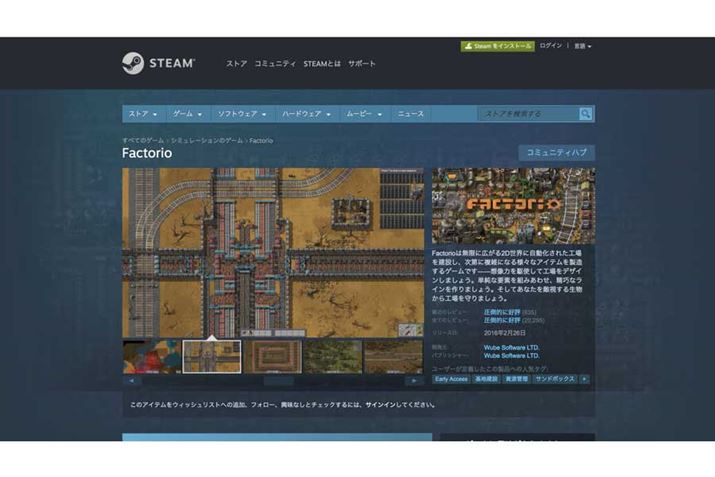Click the release date 2016年2月26日
Screen dimensions: 715x477
point(504,333)
